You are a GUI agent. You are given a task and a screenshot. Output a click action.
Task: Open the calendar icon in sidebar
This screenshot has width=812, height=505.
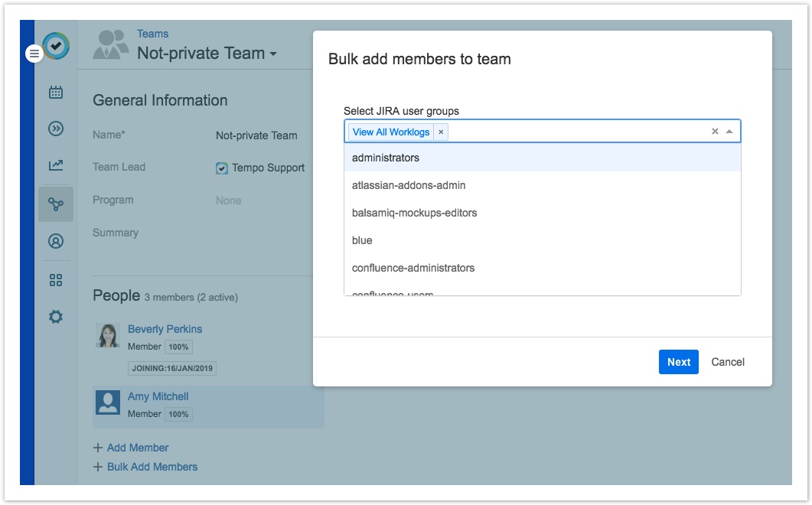(x=56, y=93)
